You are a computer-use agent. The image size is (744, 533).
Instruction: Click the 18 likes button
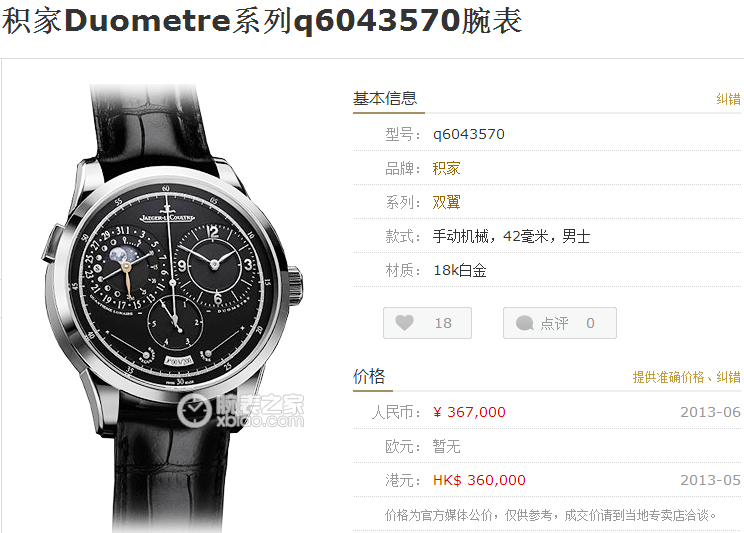428,323
